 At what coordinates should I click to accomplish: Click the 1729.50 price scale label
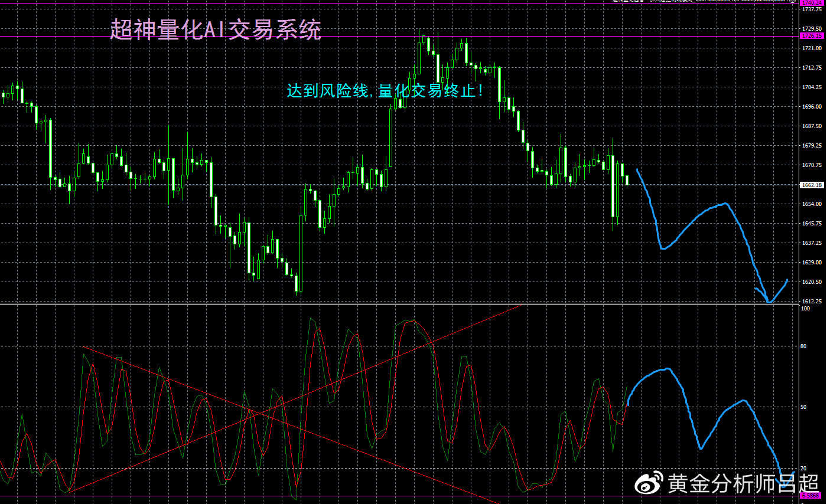pyautogui.click(x=811, y=28)
